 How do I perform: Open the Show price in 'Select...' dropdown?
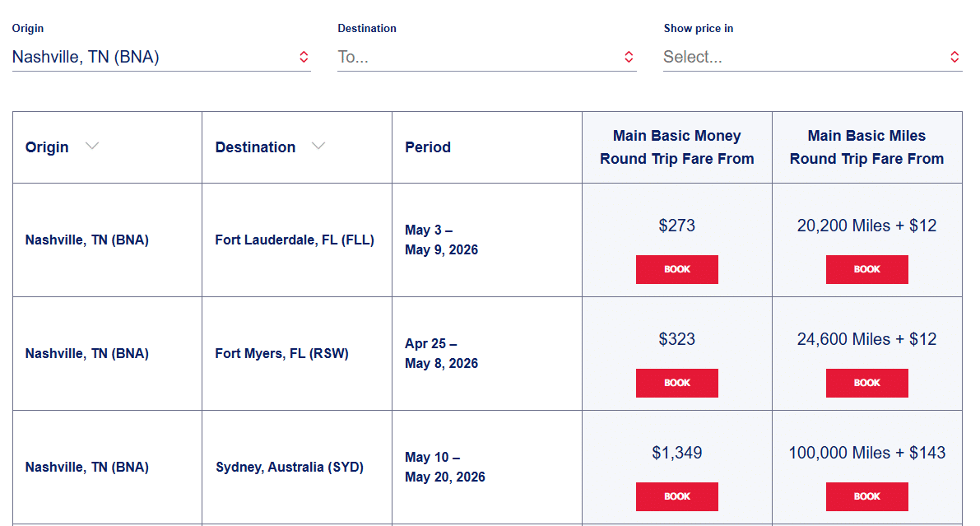click(x=802, y=57)
